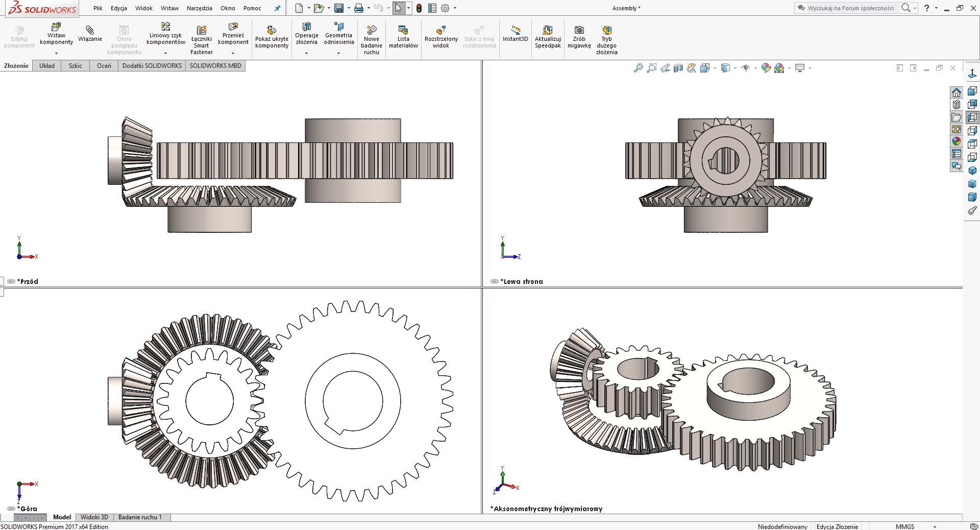Click the community forum search field
Image resolution: width=980 pixels, height=530 pixels.
(x=850, y=8)
